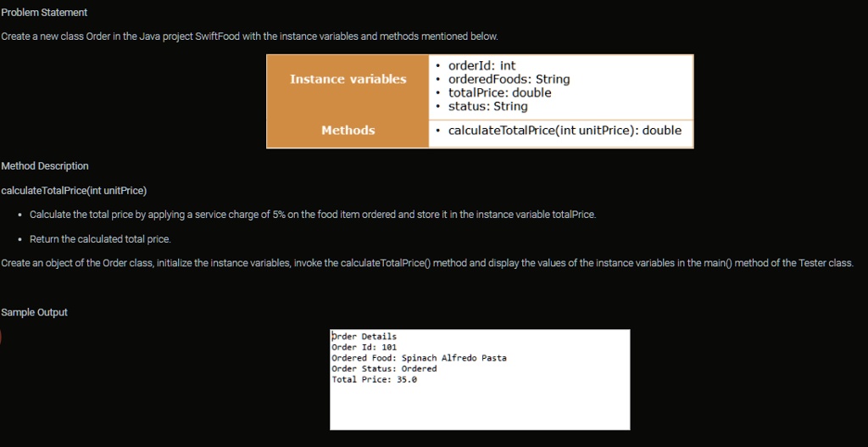Click the Method Description heading

tap(45, 166)
